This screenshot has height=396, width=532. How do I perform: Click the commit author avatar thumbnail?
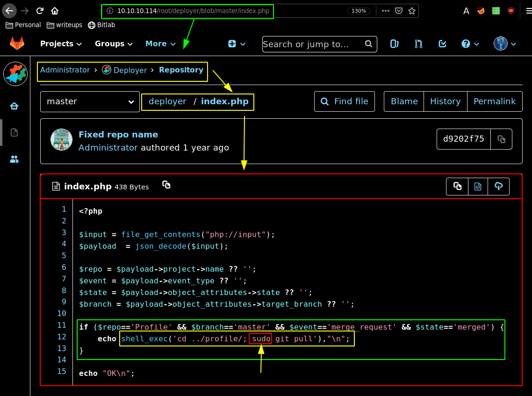(x=61, y=139)
